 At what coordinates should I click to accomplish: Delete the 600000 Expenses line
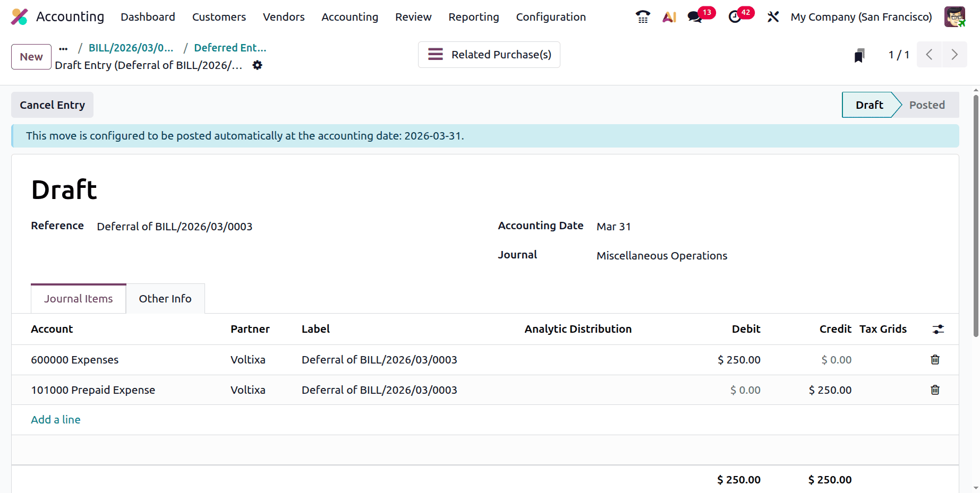click(935, 360)
